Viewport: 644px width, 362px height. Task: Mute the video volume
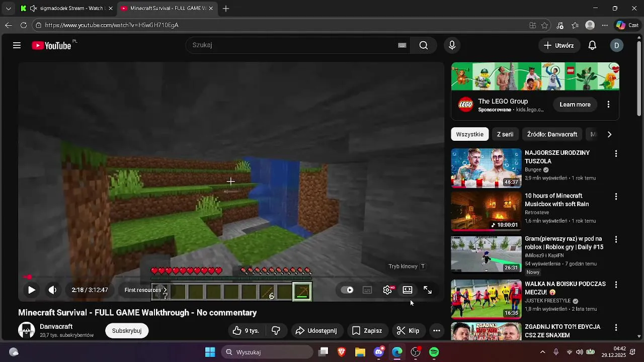[x=52, y=290]
